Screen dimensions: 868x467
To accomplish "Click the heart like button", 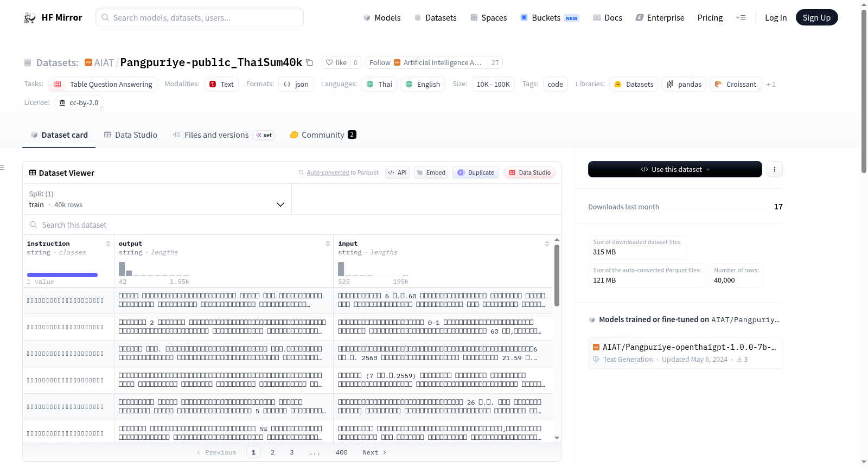I will click(336, 62).
